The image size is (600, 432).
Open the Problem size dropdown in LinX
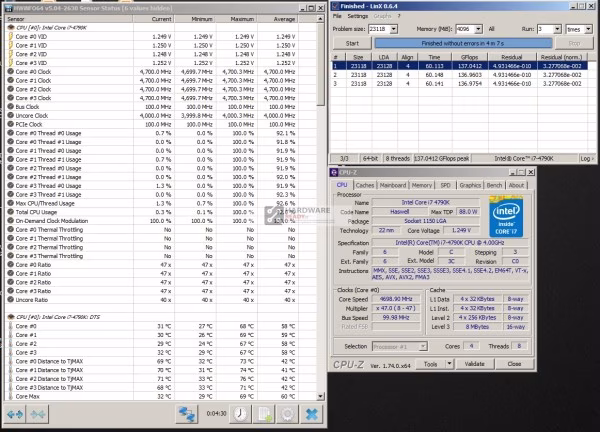pos(393,29)
